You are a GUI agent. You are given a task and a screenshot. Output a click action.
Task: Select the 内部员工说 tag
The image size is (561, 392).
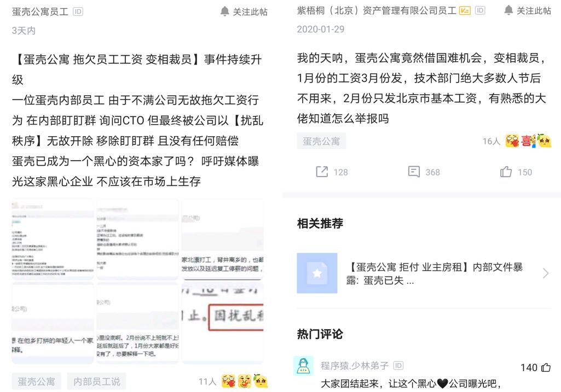coord(96,382)
